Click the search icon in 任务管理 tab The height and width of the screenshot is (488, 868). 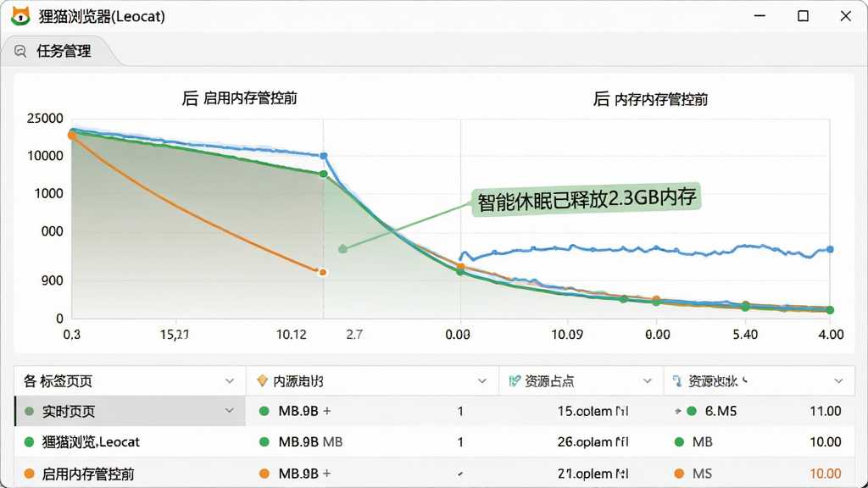pos(20,52)
